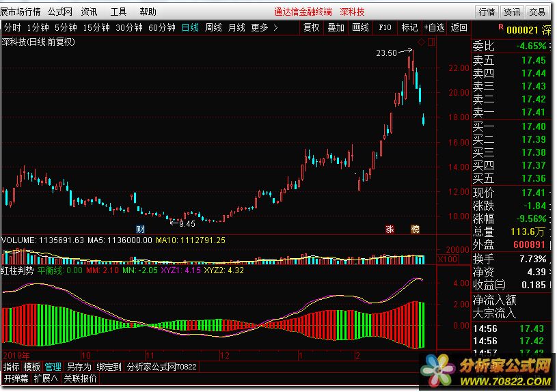Click the 财 finance marker on chart
Screen dimensions: 557x392
pos(141,228)
